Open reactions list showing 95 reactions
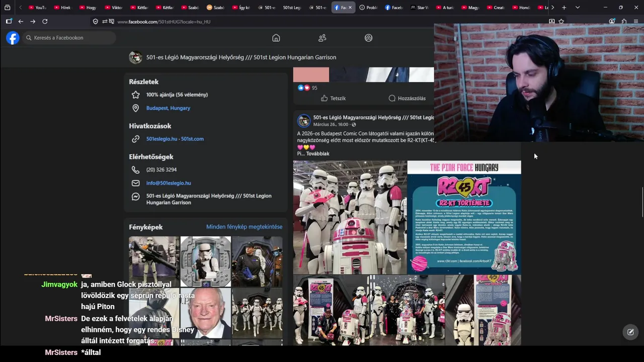Viewport: 644px width, 362px height. pos(307,87)
